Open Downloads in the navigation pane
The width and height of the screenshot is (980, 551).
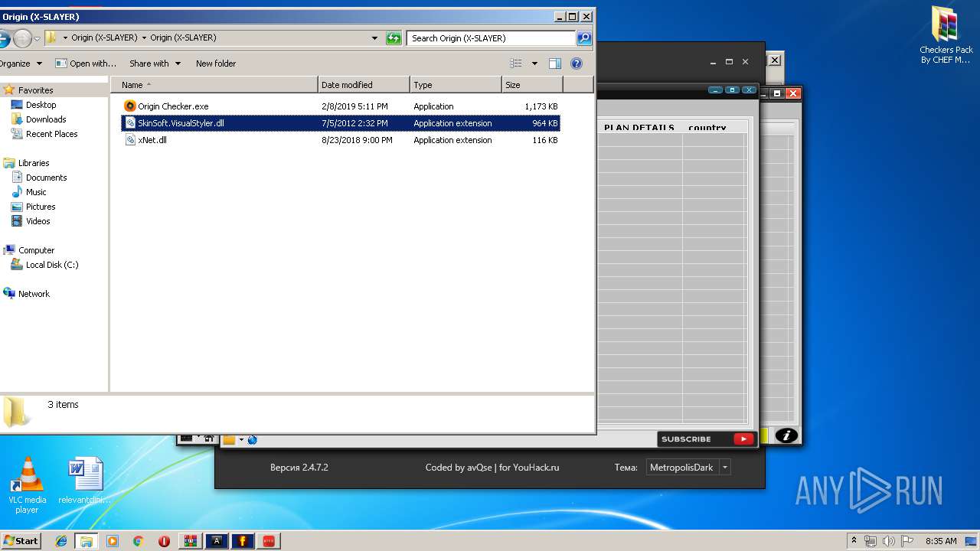(x=46, y=119)
